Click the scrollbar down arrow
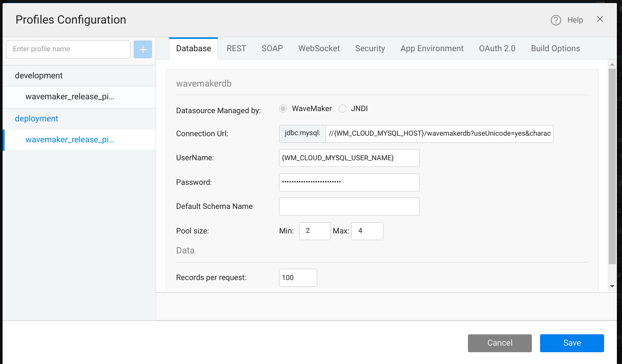This screenshot has height=364, width=622. pyautogui.click(x=612, y=286)
